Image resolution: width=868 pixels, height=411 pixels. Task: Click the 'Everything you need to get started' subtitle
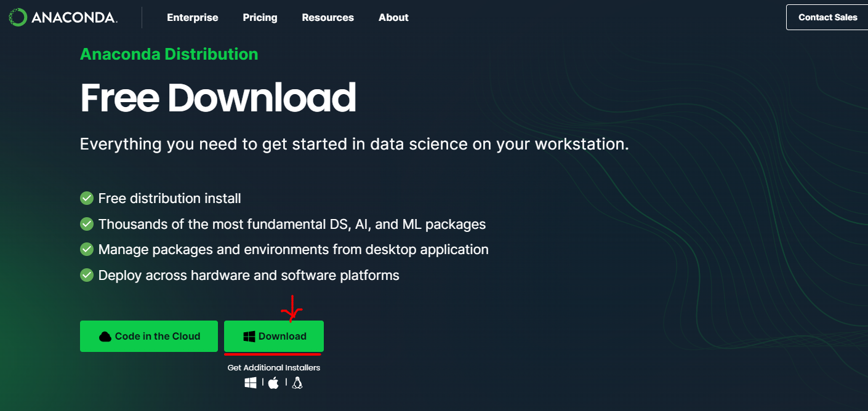pyautogui.click(x=355, y=145)
